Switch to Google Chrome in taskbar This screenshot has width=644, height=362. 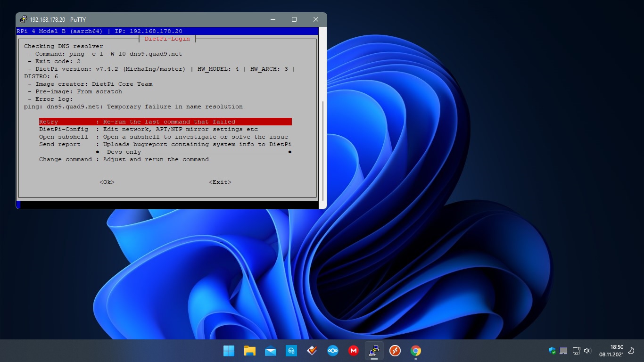click(415, 351)
